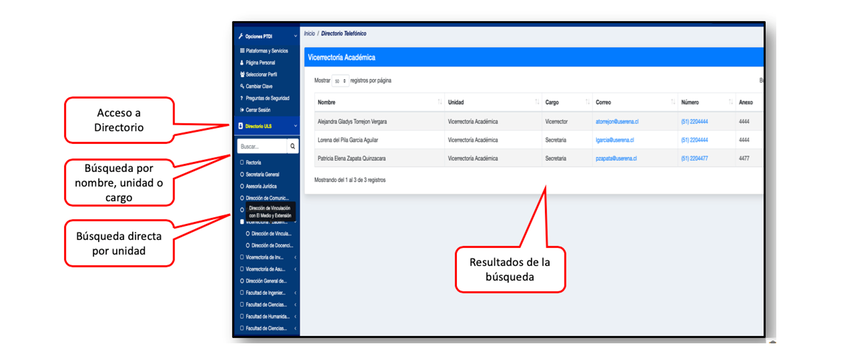Expand the Vicerrectoría de Inv... tree item
The height and width of the screenshot is (364, 849).
pyautogui.click(x=267, y=257)
